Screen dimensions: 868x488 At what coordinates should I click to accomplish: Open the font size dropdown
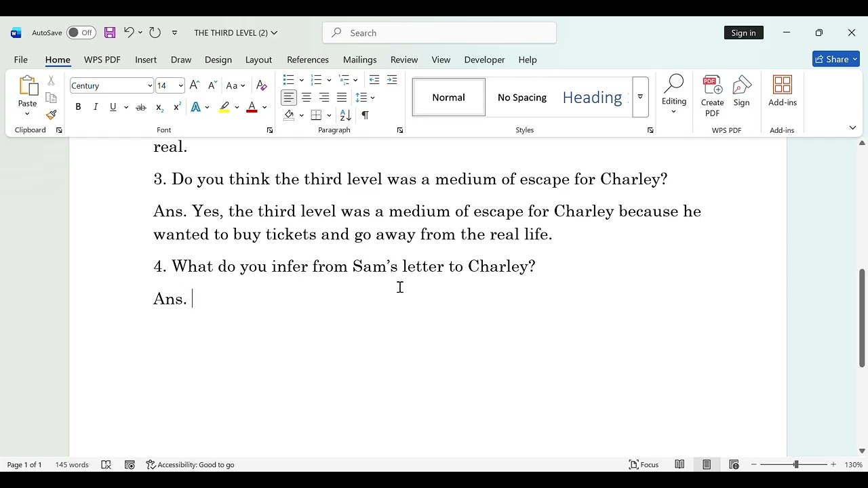(180, 85)
